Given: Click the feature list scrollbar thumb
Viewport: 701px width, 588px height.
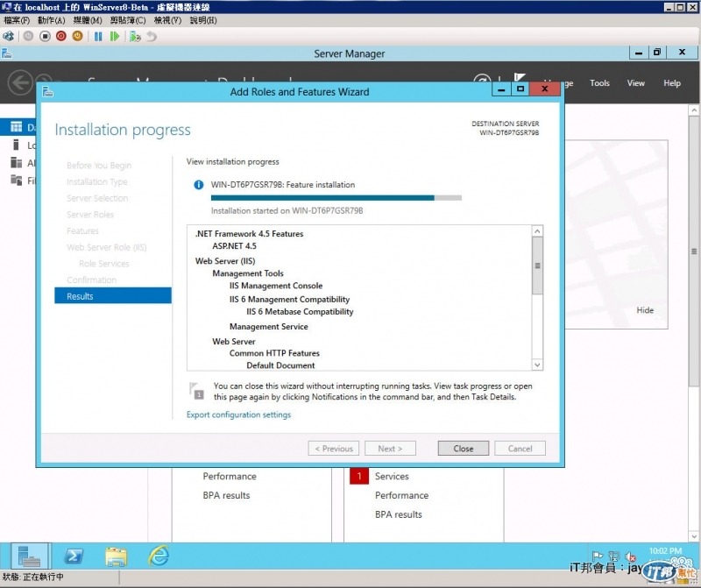Looking at the screenshot, I should coord(537,266).
